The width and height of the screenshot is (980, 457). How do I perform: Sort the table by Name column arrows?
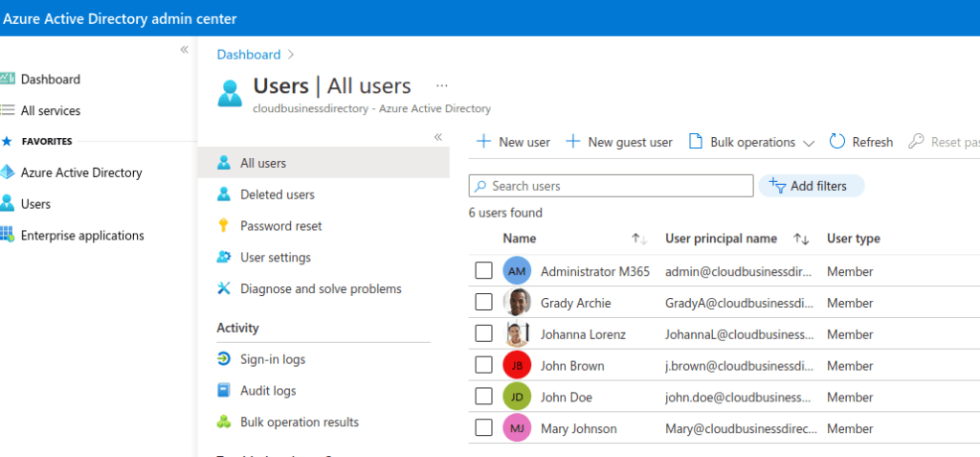click(638, 239)
